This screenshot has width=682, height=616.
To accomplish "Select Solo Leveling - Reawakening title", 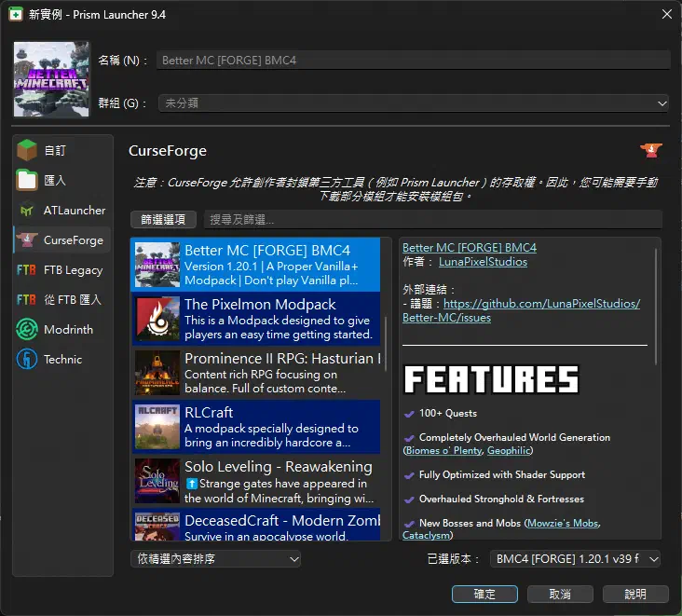I will click(279, 467).
